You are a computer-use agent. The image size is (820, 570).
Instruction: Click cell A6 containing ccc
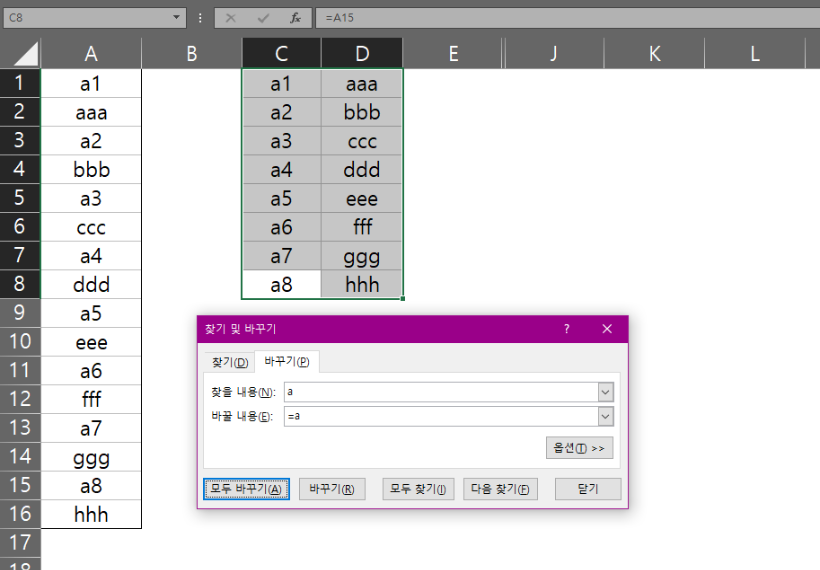tap(91, 227)
